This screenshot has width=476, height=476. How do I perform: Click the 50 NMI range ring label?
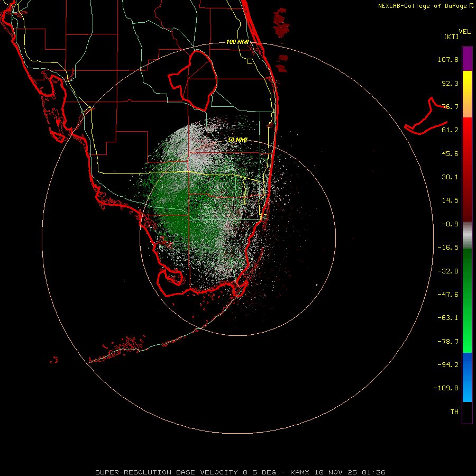237,140
